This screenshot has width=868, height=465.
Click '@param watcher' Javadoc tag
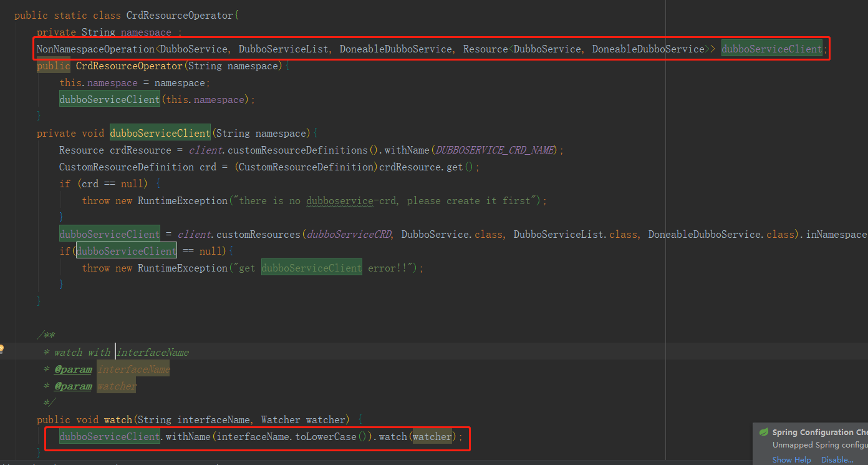coord(95,386)
